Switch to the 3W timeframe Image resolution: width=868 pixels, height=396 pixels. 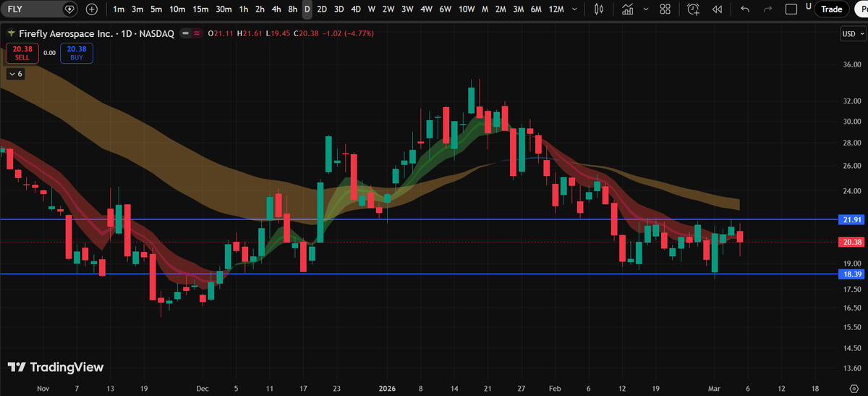[x=407, y=9]
